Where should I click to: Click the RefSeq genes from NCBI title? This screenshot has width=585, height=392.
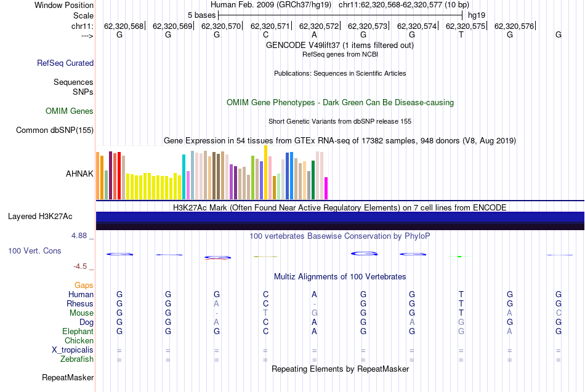(340, 54)
